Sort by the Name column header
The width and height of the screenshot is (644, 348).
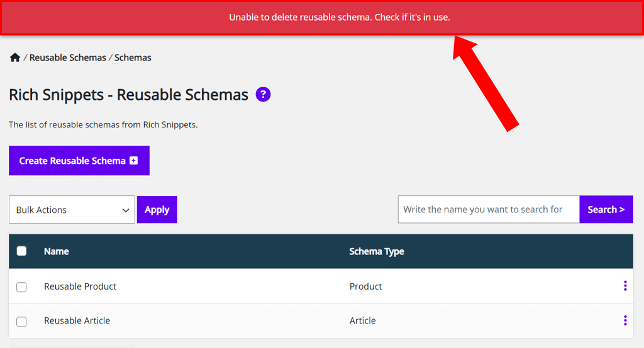point(56,251)
